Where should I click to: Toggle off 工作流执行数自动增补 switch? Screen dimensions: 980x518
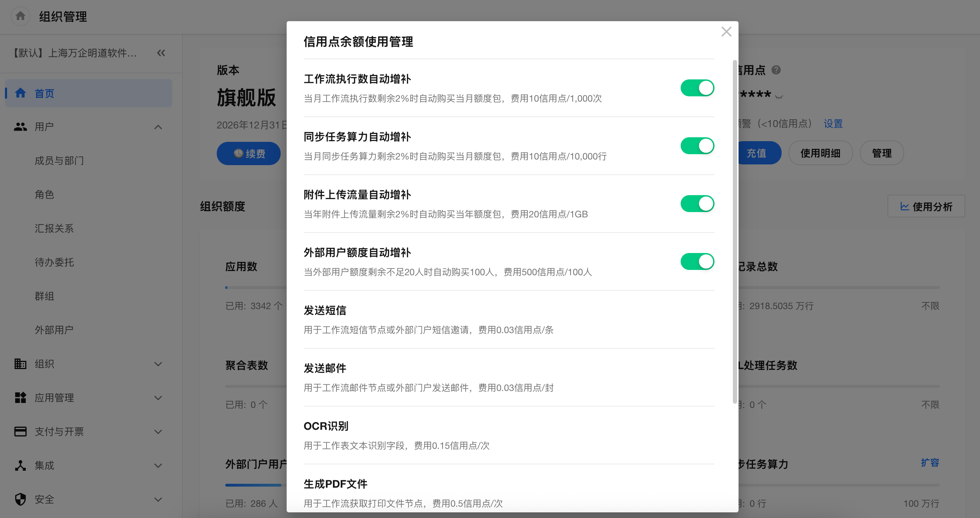(x=697, y=88)
